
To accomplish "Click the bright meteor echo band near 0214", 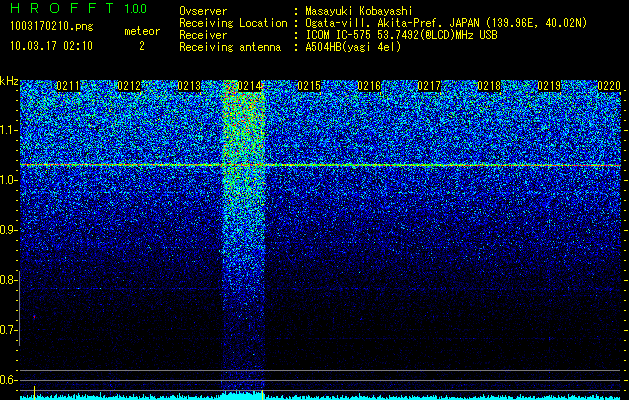I will click(x=243, y=237).
